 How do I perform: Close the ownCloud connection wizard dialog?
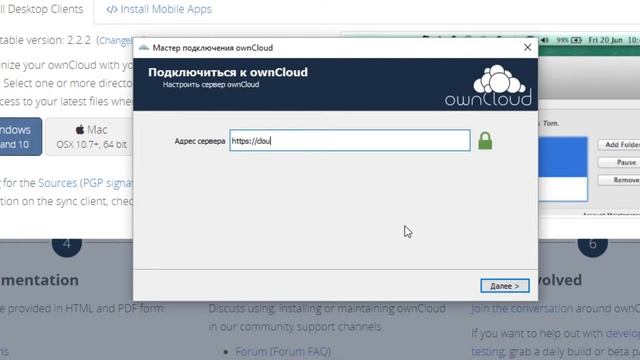tap(527, 47)
